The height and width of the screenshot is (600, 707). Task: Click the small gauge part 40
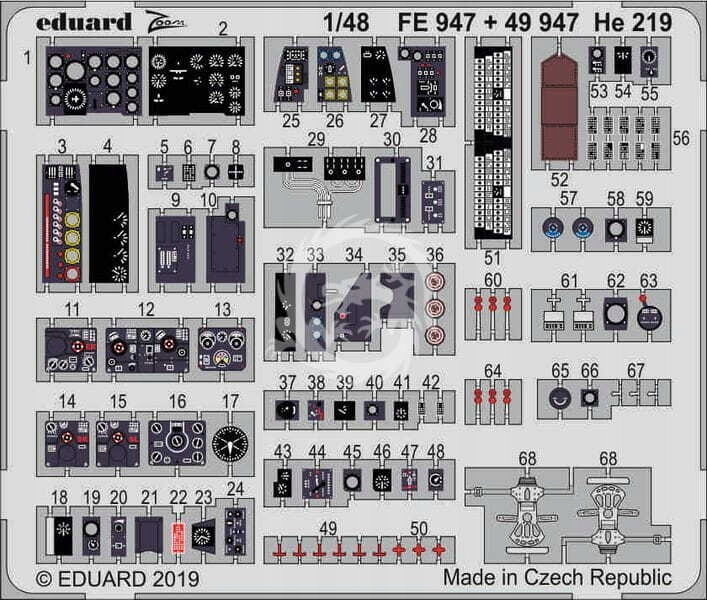pyautogui.click(x=374, y=410)
